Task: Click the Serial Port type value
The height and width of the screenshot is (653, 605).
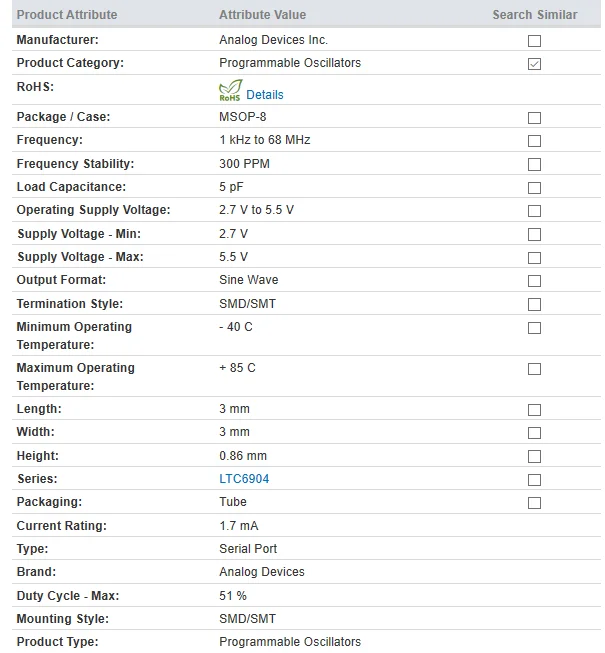Action: click(x=248, y=549)
